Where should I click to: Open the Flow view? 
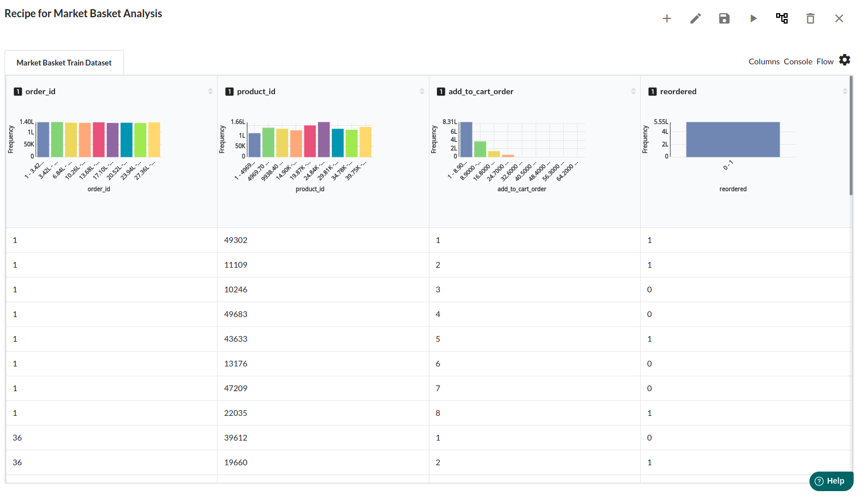click(x=825, y=61)
